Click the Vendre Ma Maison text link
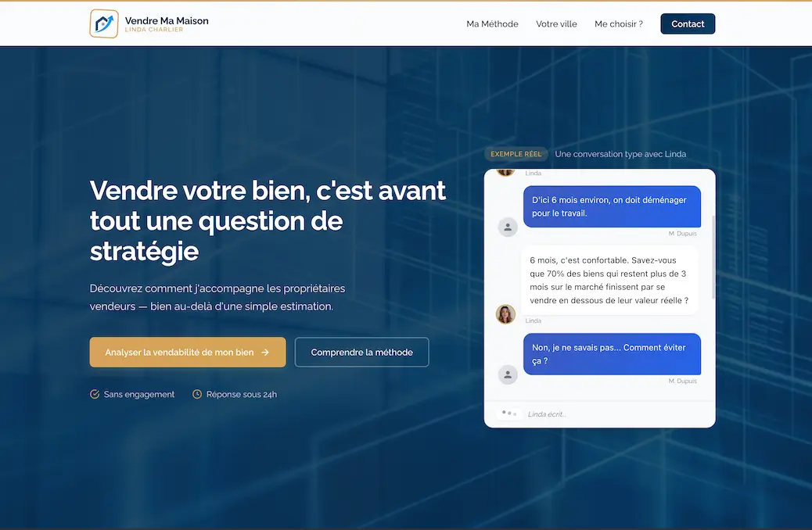812x530 pixels. (165, 21)
